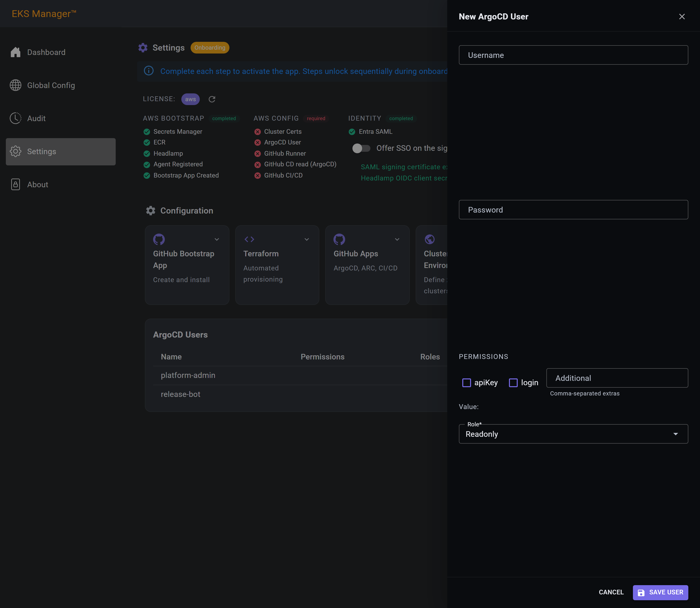Screen dimensions: 700x608
Task: Select Settings in the sidebar
Action: [61, 151]
